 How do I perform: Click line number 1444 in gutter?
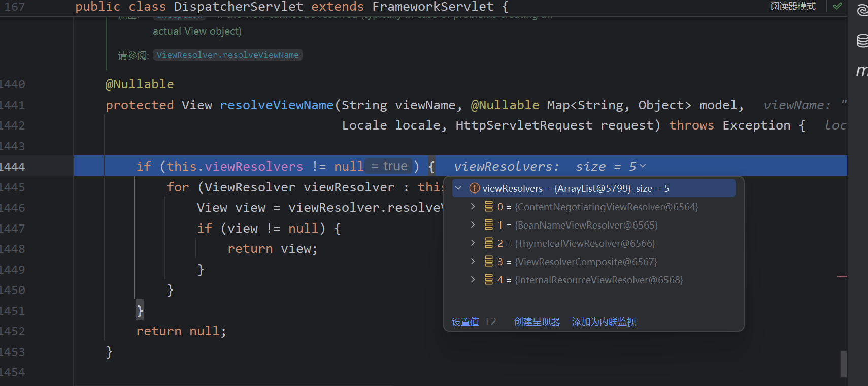(12, 167)
